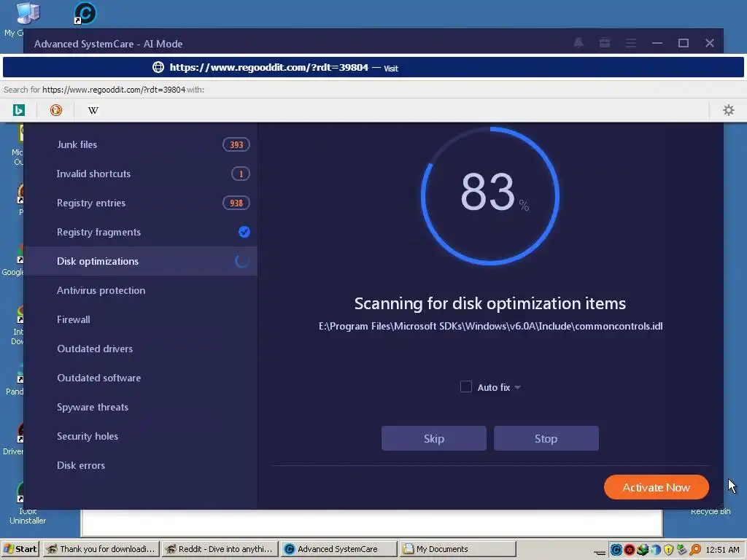Image resolution: width=747 pixels, height=560 pixels.
Task: Select Registry entries in the scan list
Action: coord(141,203)
